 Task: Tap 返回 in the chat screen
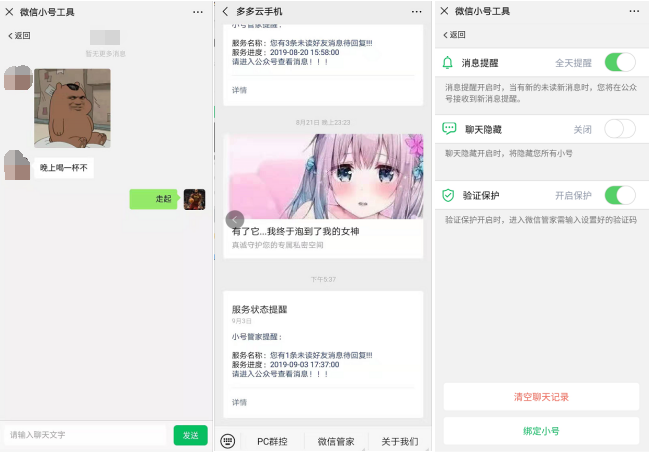tap(19, 36)
